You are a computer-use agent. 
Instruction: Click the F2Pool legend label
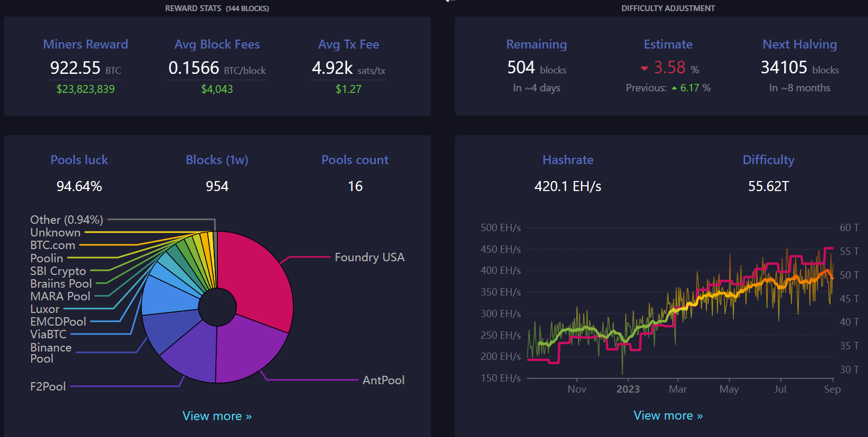48,386
